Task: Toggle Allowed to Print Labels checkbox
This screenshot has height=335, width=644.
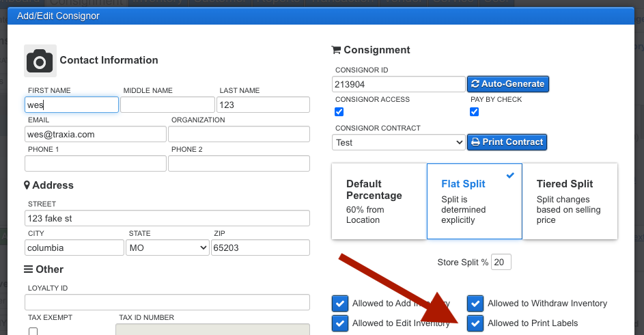Action: tap(475, 323)
